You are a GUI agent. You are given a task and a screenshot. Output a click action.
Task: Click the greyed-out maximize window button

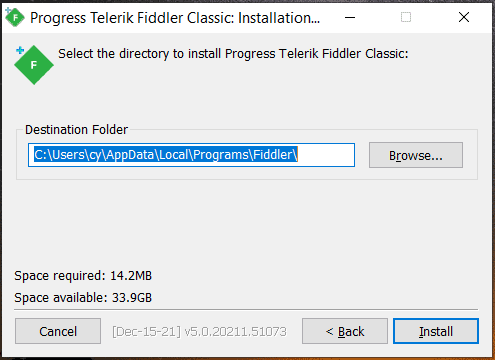406,17
